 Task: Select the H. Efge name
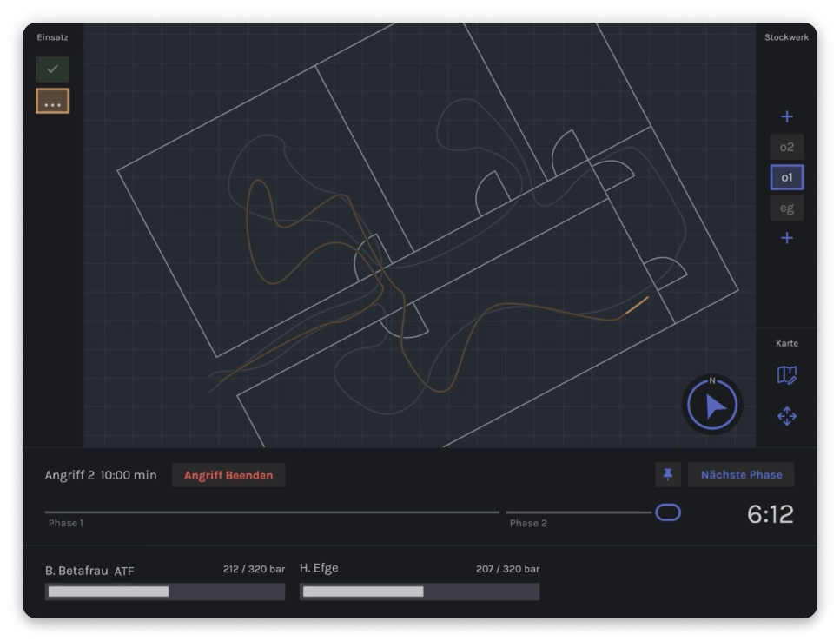[x=319, y=568]
